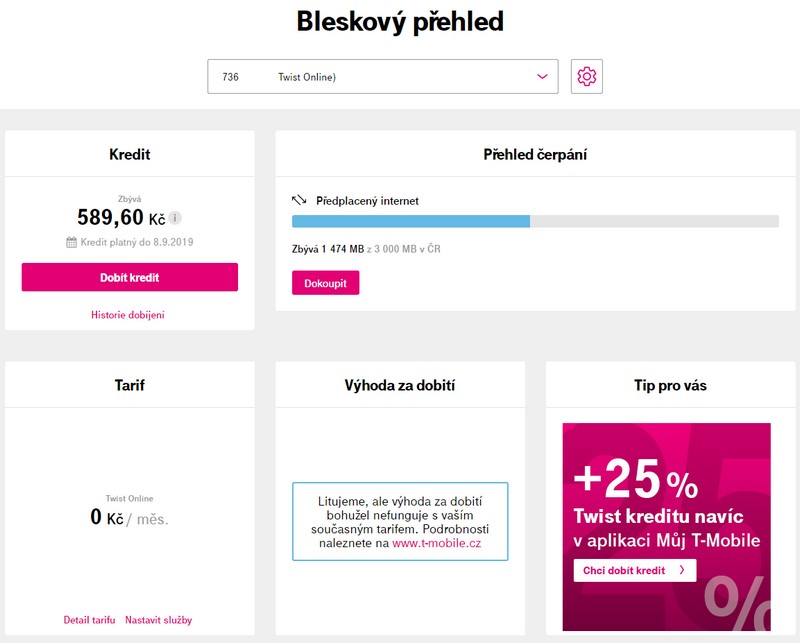Viewport: 800px width, 643px height.
Task: Select the Přehled čerpání card header
Action: pos(535,154)
